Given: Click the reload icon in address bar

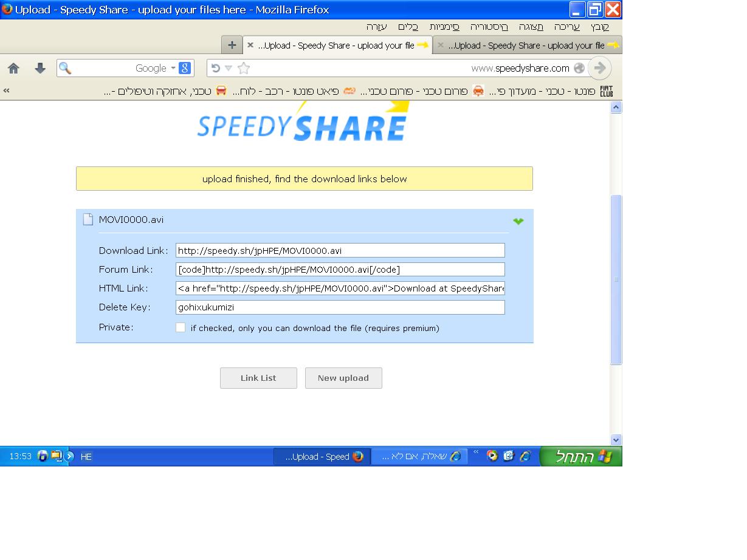Looking at the screenshot, I should [215, 68].
